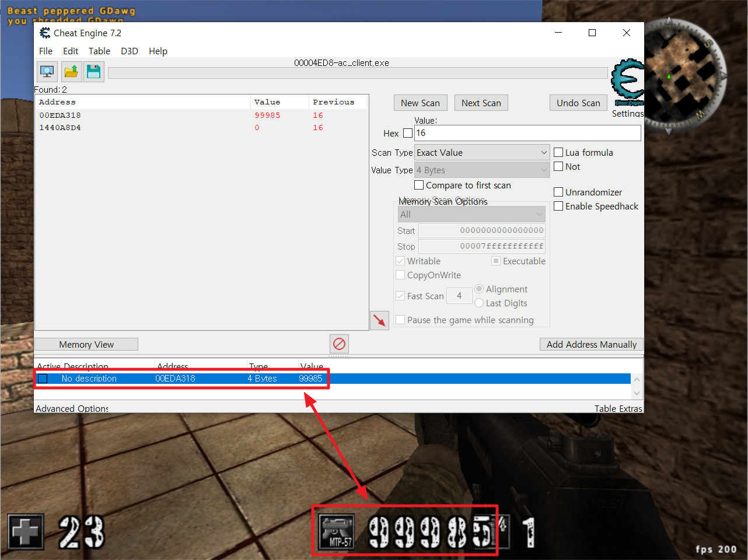Clear address list with red prohibition icon

[x=339, y=344]
